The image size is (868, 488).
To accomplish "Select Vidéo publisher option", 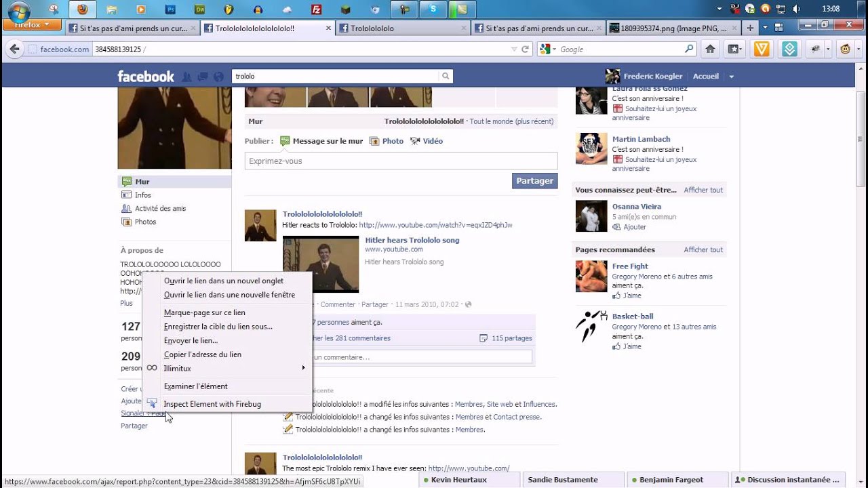I will coord(426,141).
